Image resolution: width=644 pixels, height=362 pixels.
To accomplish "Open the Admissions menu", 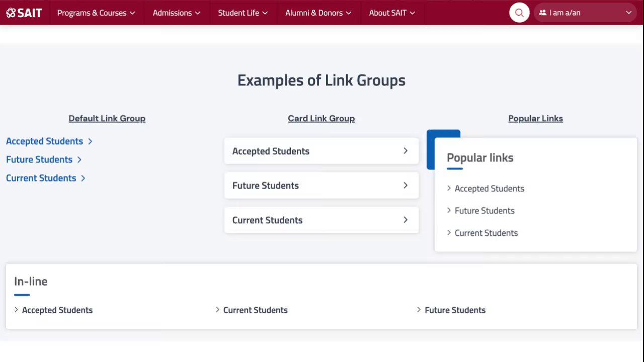I will 177,13.
